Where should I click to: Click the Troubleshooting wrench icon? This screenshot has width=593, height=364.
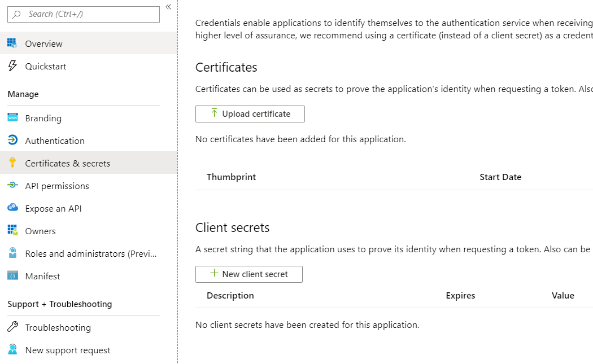pyautogui.click(x=12, y=327)
